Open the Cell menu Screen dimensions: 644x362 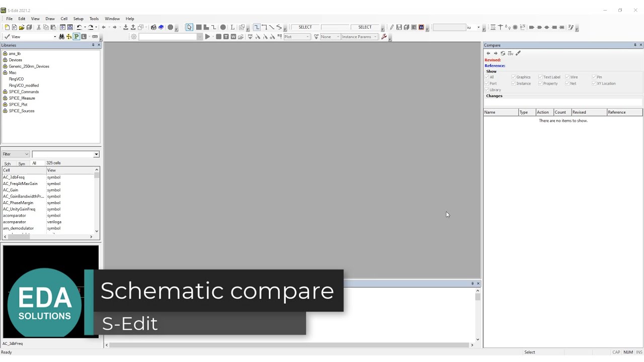(x=64, y=19)
